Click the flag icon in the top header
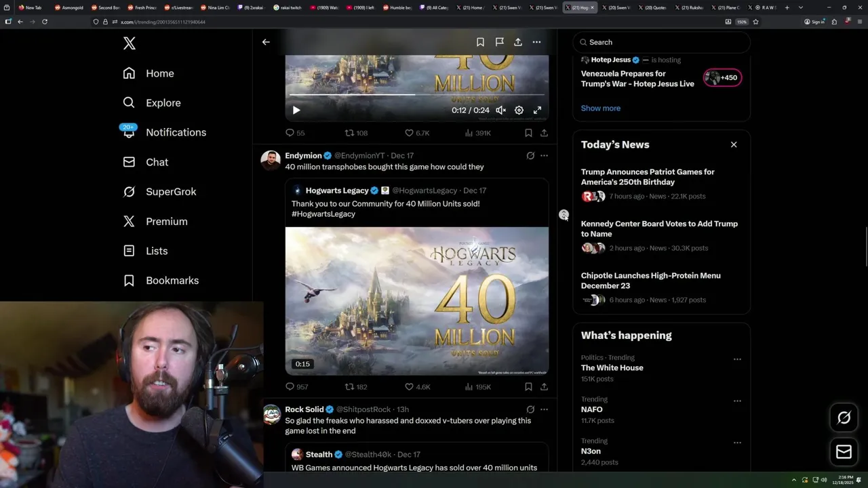 coord(499,42)
